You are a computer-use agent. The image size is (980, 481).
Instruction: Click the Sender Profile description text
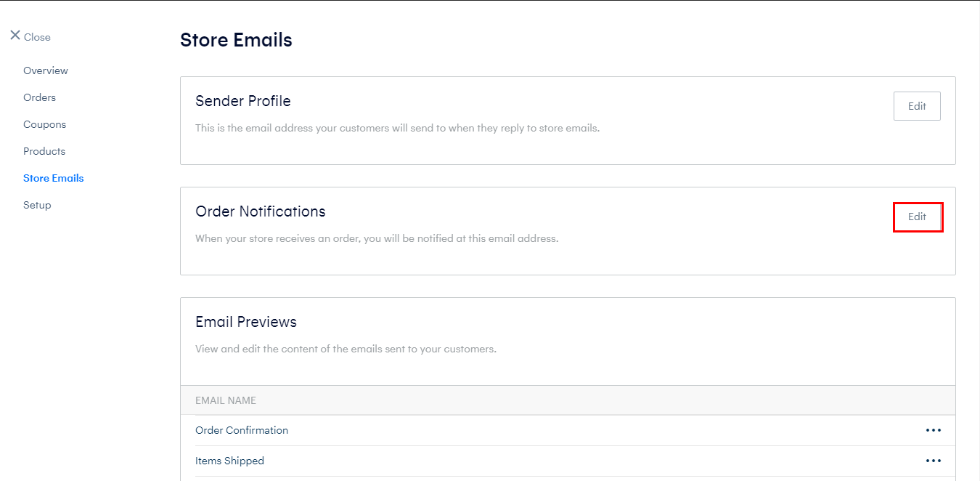397,128
